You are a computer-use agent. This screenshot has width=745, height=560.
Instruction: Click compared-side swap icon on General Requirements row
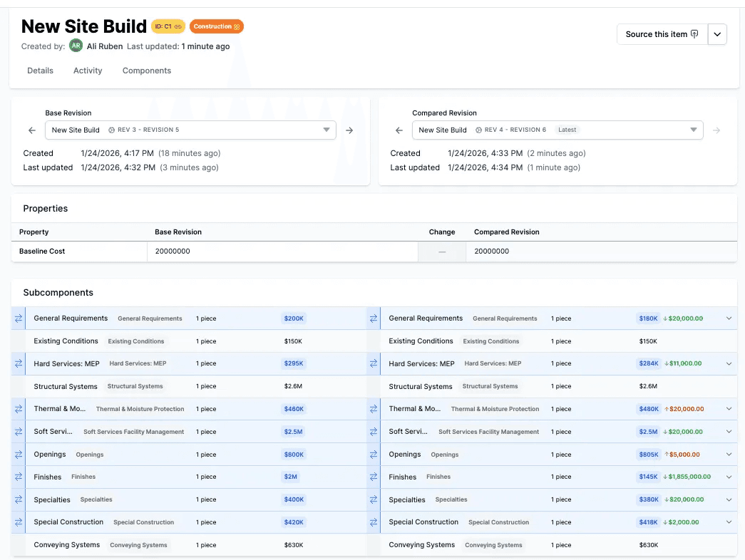(x=374, y=318)
